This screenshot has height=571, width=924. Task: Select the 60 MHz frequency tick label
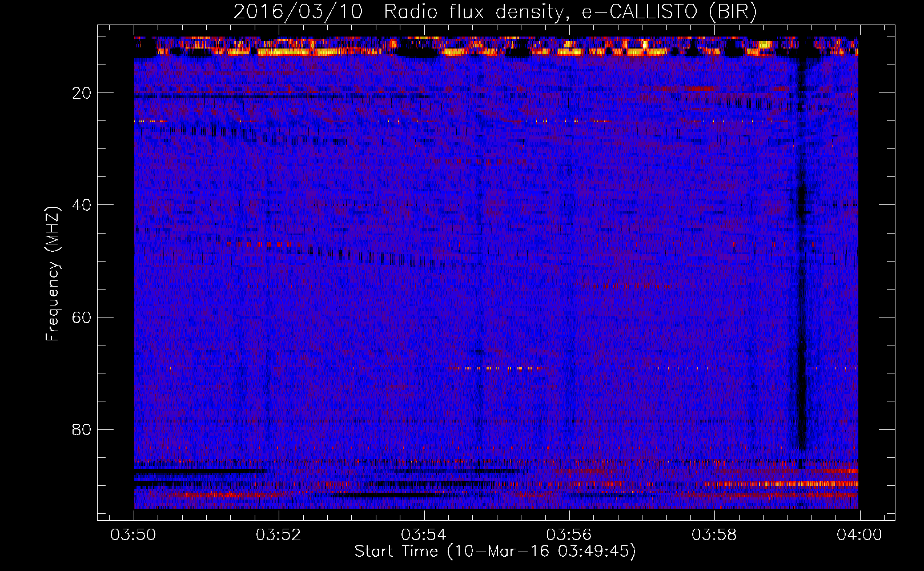[82, 317]
